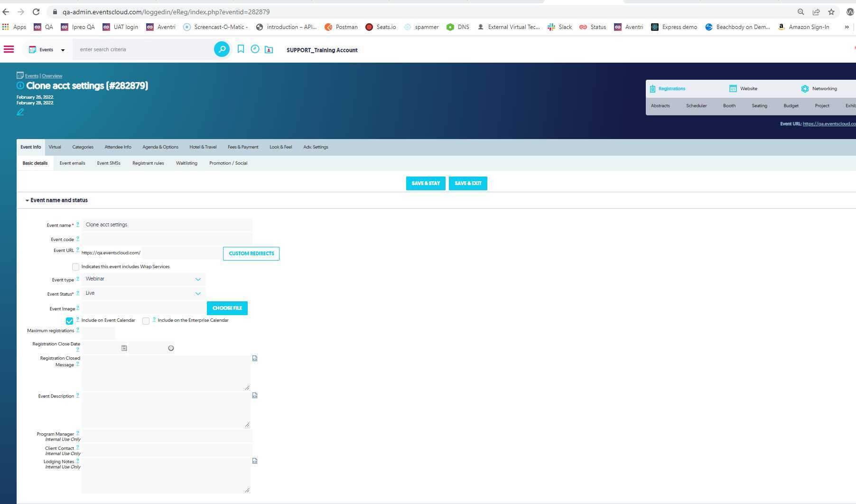Open the recent history clock icon
This screenshot has width=856, height=504.
255,49
